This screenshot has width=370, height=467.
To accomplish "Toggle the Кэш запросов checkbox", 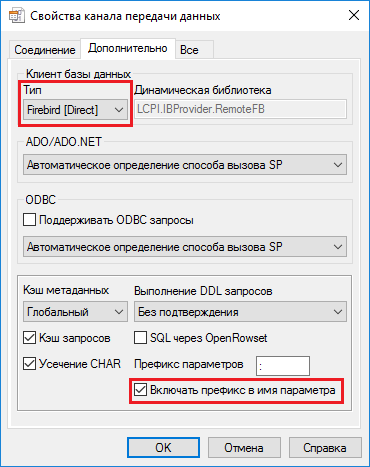I will tap(29, 338).
